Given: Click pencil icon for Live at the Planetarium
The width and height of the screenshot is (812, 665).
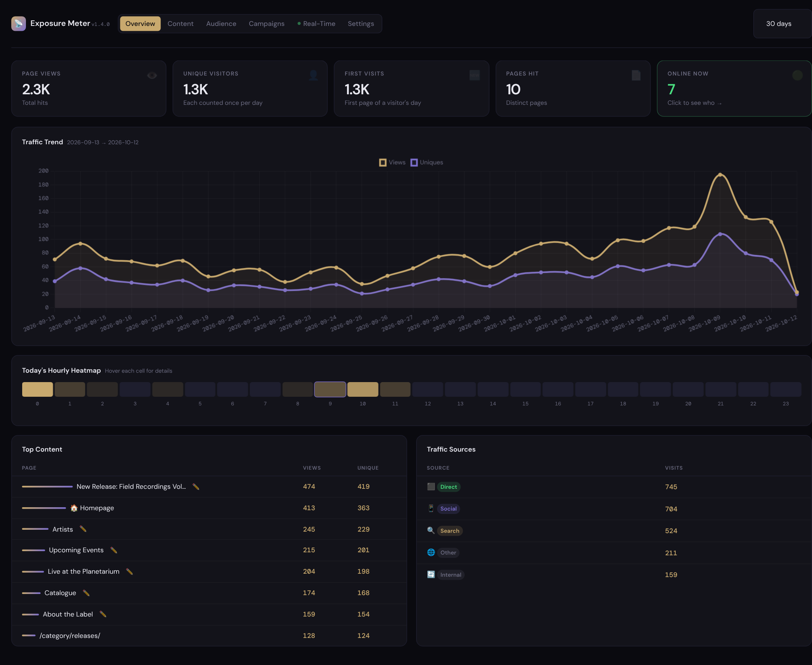Looking at the screenshot, I should pos(130,571).
